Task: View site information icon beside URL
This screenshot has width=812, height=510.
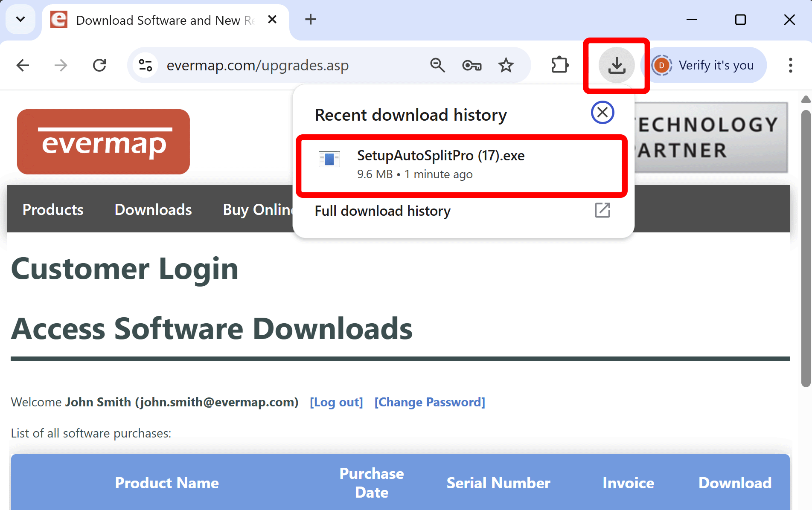Action: 146,66
